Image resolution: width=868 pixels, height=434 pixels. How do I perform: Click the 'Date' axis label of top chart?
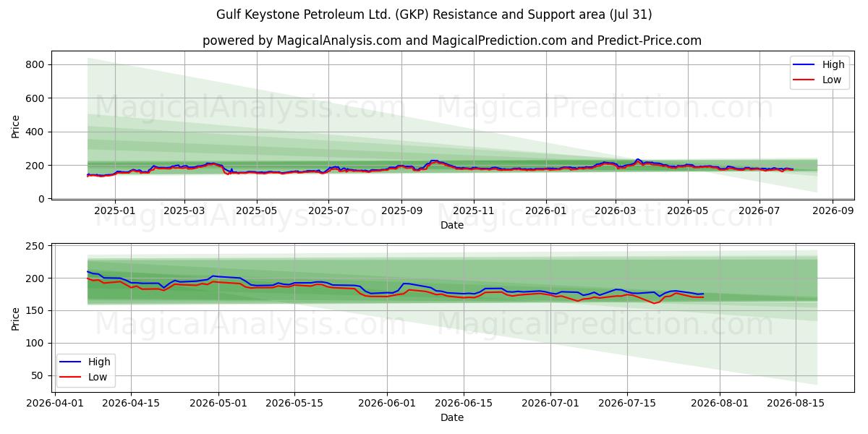point(452,225)
